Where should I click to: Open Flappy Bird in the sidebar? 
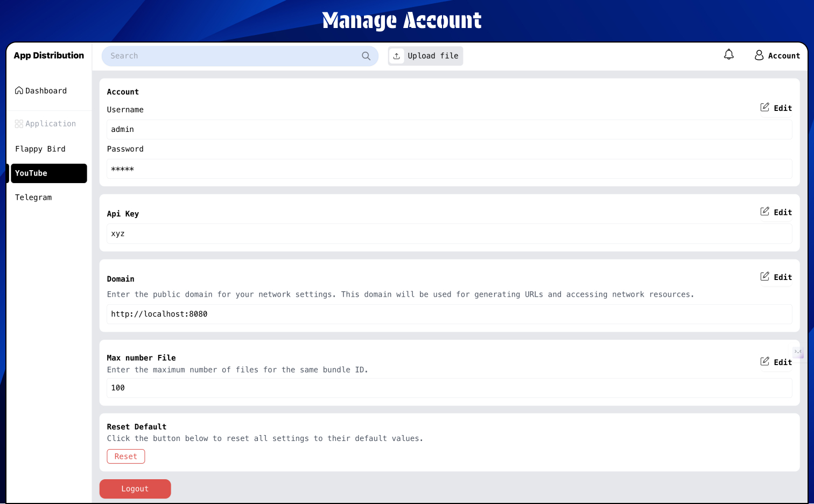click(x=40, y=149)
